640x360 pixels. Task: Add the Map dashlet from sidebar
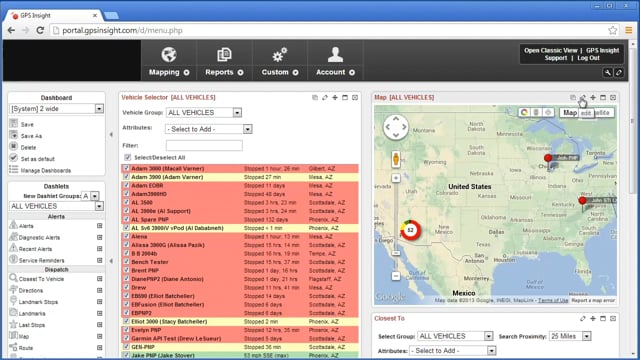100,336
